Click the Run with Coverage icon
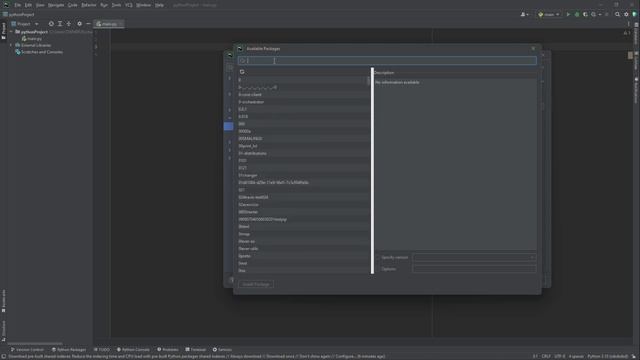This screenshot has height=360, width=640. [585, 14]
